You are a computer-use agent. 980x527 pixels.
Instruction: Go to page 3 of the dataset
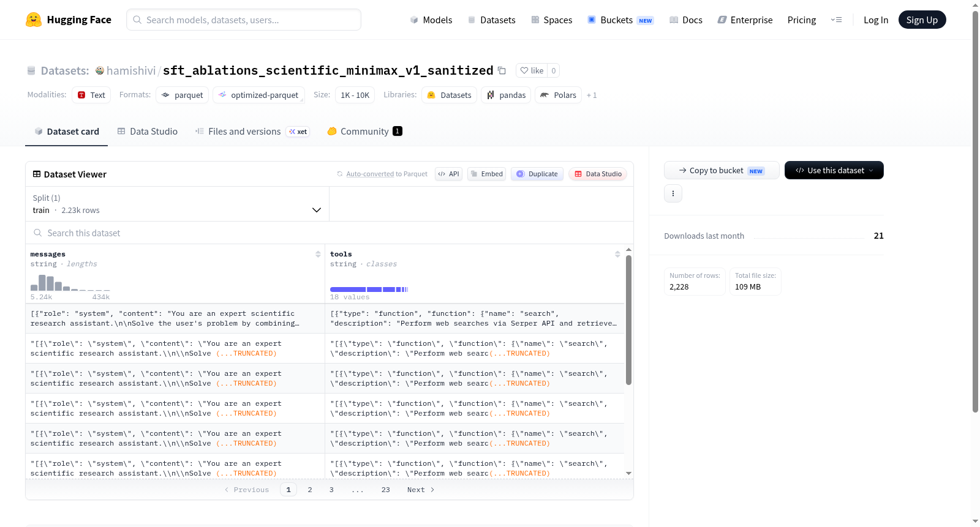331,490
